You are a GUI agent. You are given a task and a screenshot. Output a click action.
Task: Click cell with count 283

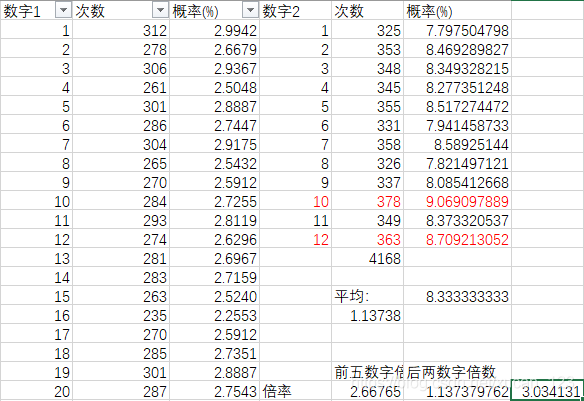121,277
